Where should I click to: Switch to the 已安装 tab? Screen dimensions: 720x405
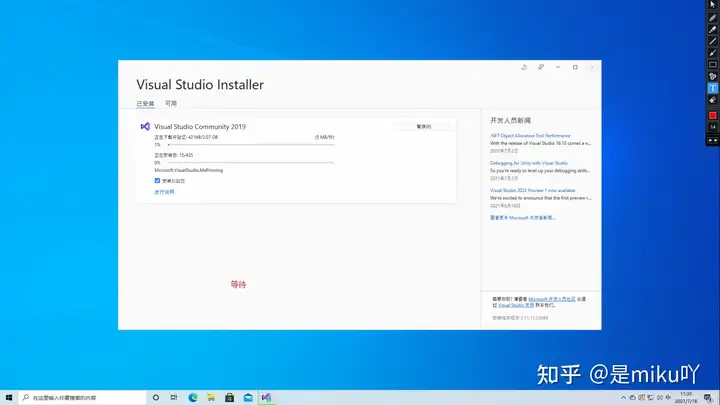tap(145, 103)
